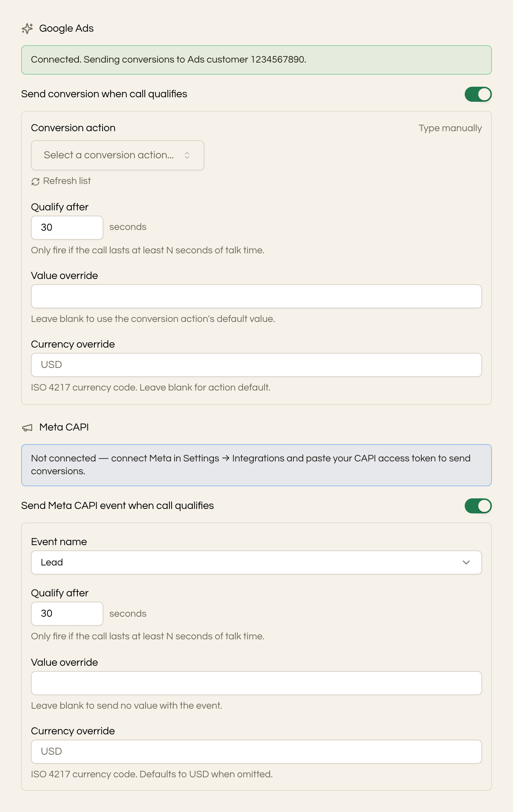Click the Not connected Meta notice banner
Screen dimensions: 513x812
(256, 465)
